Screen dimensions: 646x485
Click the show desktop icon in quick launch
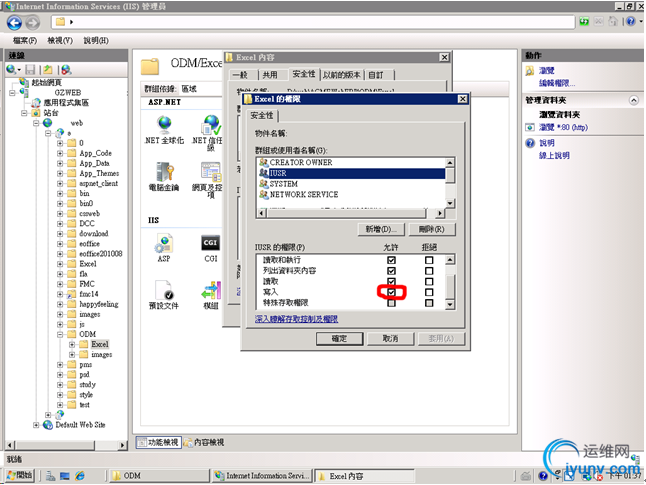65,476
